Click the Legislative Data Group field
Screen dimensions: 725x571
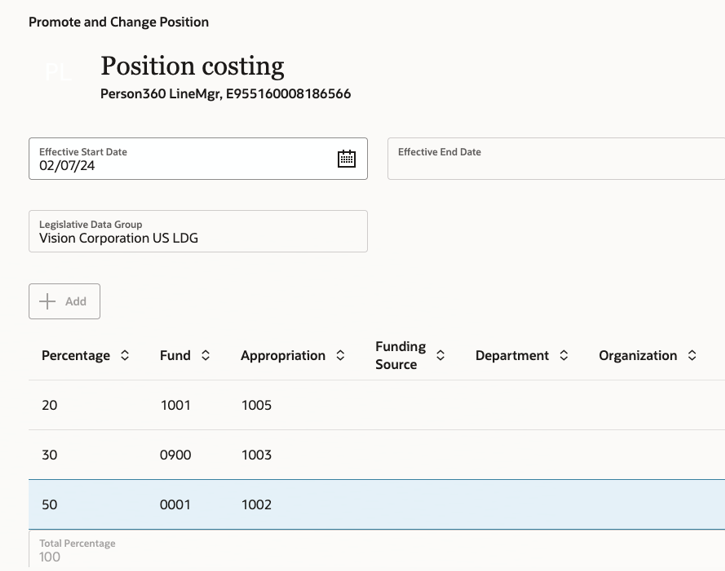(x=198, y=231)
